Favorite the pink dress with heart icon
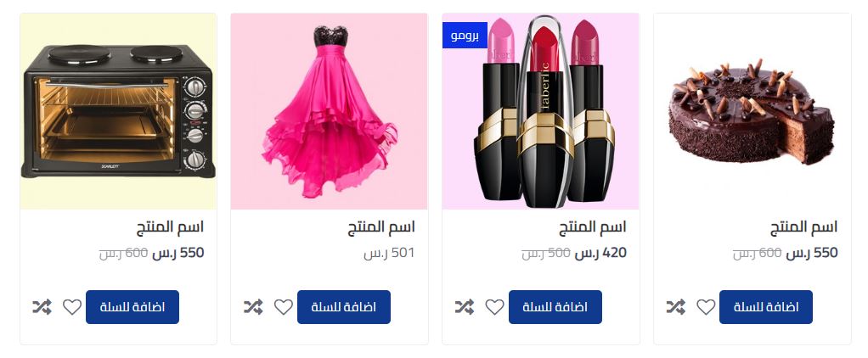 284,307
